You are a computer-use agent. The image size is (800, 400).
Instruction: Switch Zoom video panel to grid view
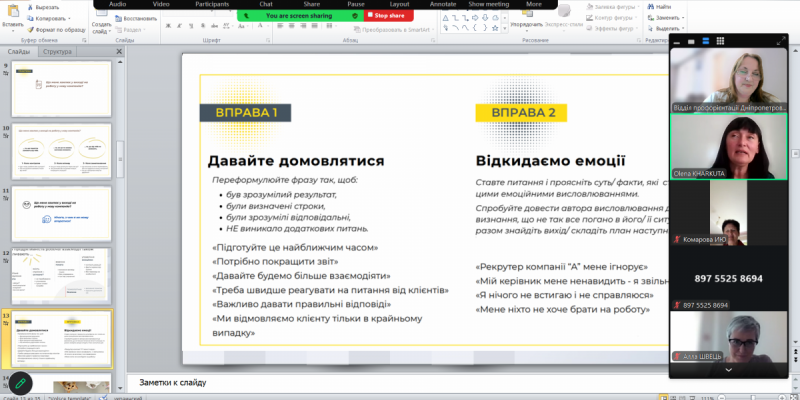pyautogui.click(x=720, y=41)
